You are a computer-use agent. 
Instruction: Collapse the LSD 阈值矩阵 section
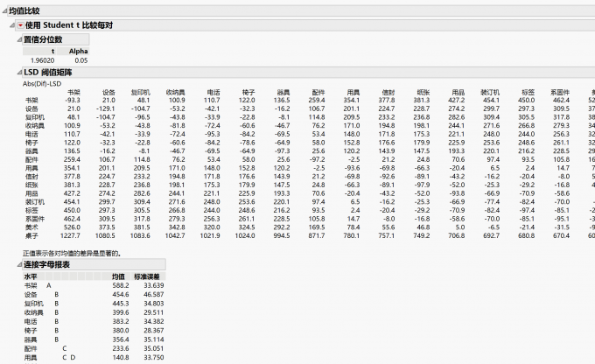click(x=17, y=72)
